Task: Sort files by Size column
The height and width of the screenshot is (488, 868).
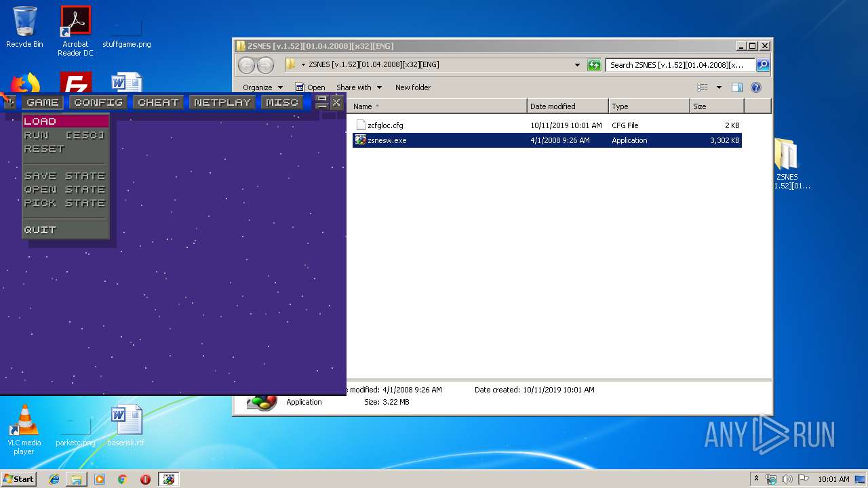Action: [x=717, y=106]
